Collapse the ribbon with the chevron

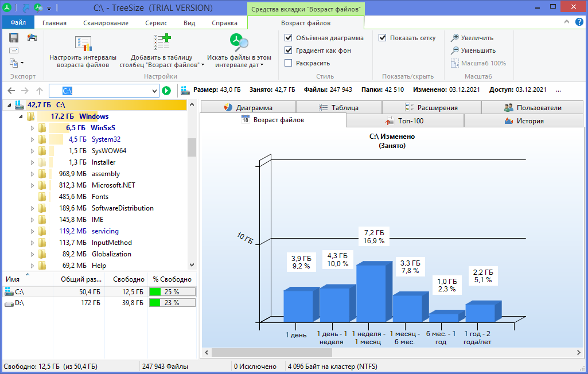pos(567,22)
